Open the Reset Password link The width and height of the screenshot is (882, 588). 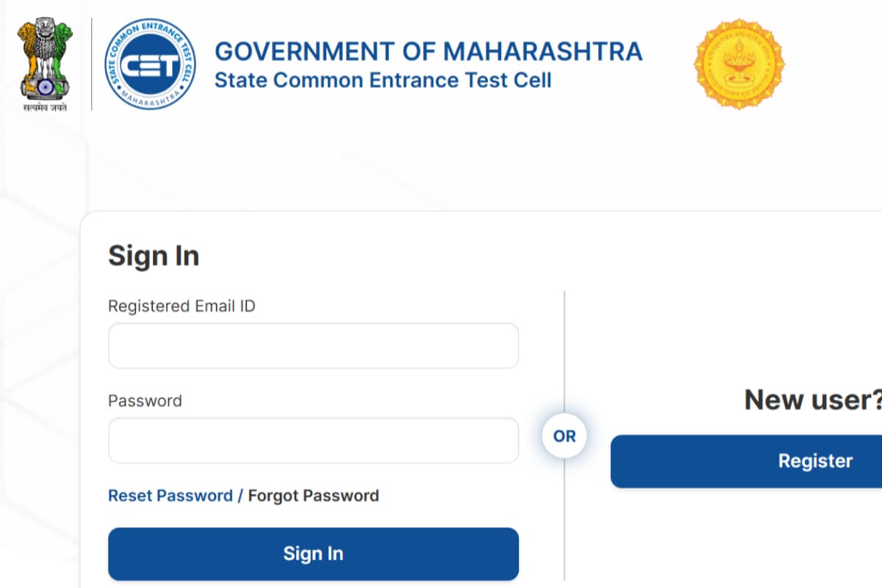click(171, 495)
